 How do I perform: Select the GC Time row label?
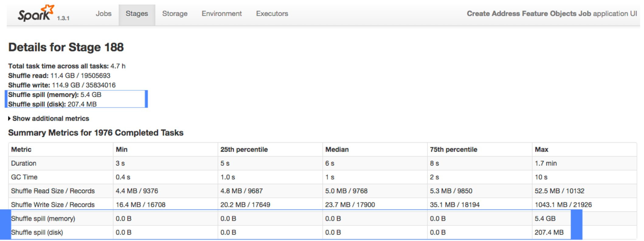(x=24, y=177)
